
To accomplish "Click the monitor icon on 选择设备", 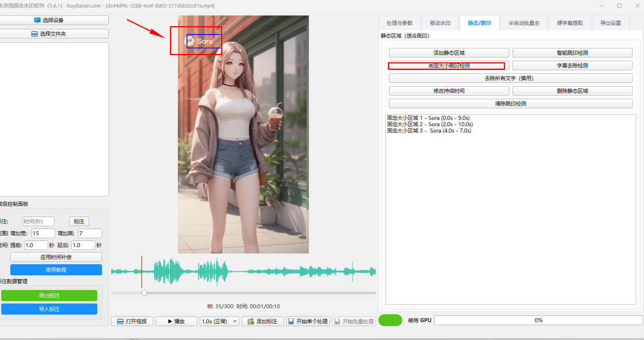I will coord(37,20).
